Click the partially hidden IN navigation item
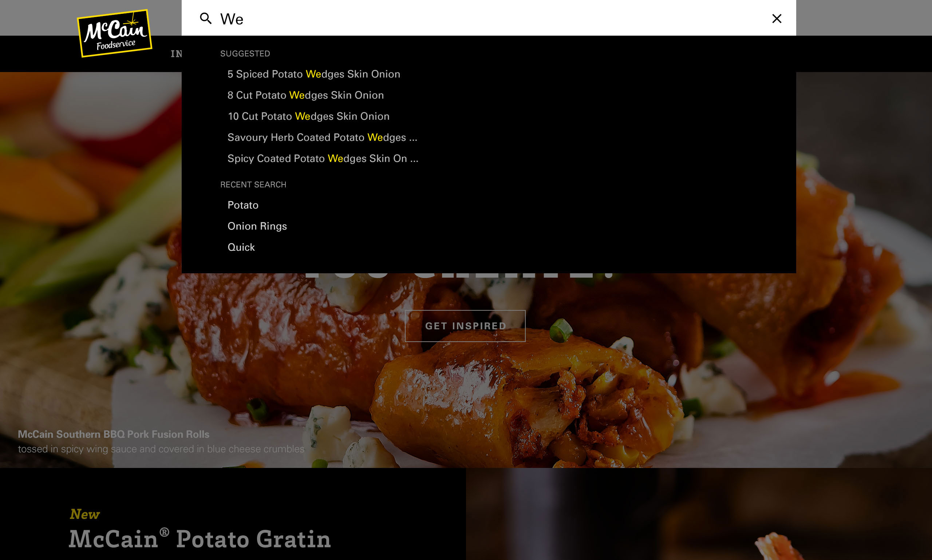Viewport: 932px width, 560px height. [176, 54]
